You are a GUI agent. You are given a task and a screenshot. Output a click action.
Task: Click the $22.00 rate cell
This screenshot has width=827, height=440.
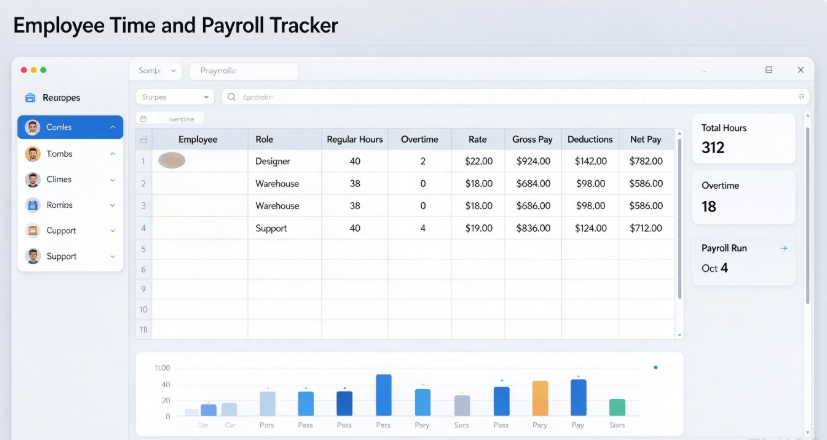[x=478, y=161]
